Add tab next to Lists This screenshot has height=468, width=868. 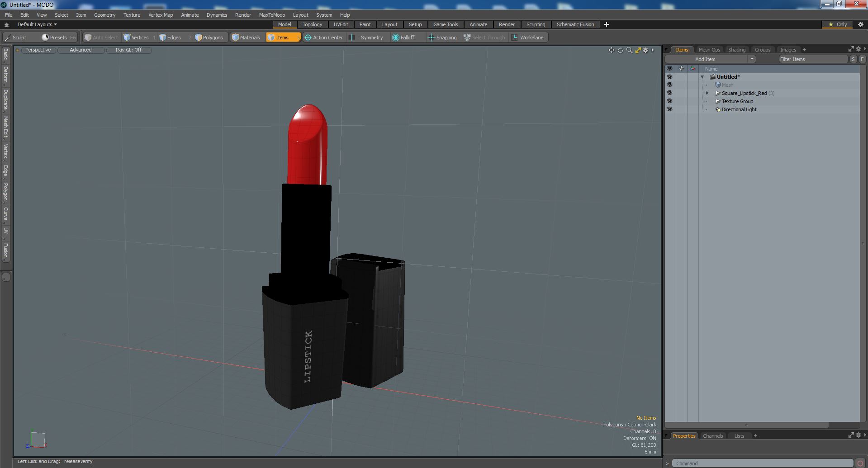755,436
